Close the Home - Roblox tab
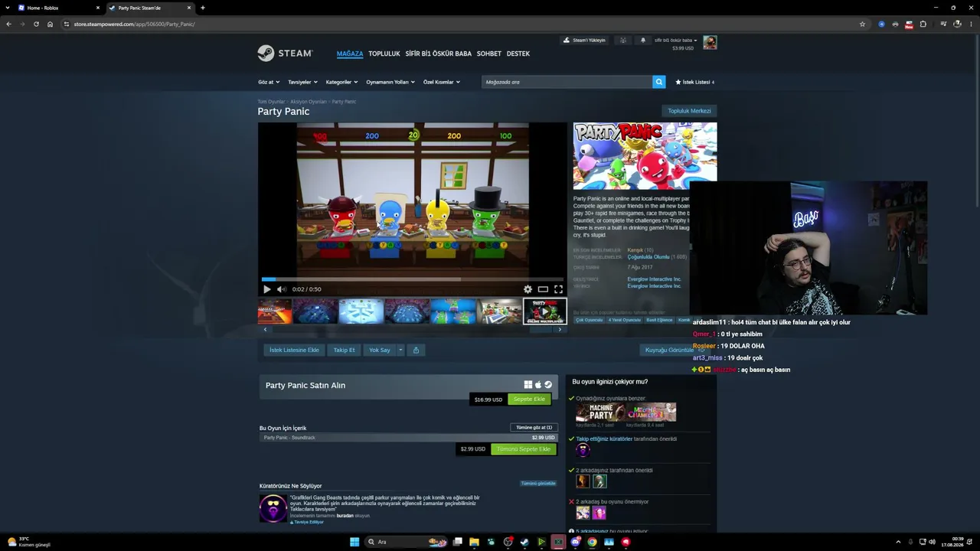This screenshot has height=551, width=980. coord(98,8)
